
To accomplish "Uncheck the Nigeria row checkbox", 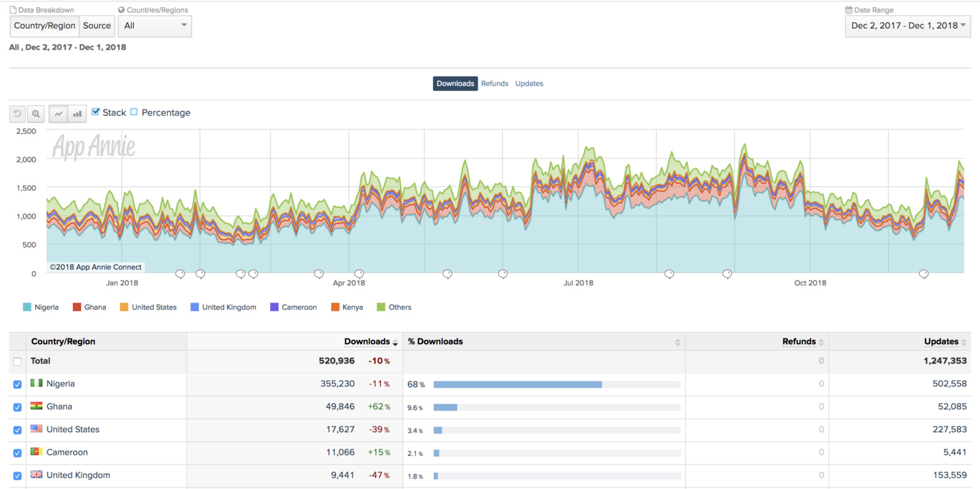I will click(x=17, y=385).
